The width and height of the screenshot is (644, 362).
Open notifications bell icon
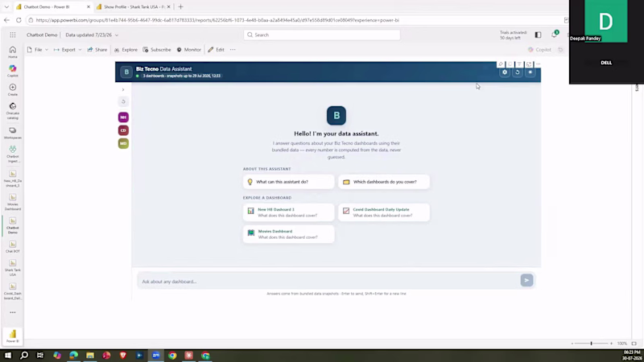click(x=554, y=35)
